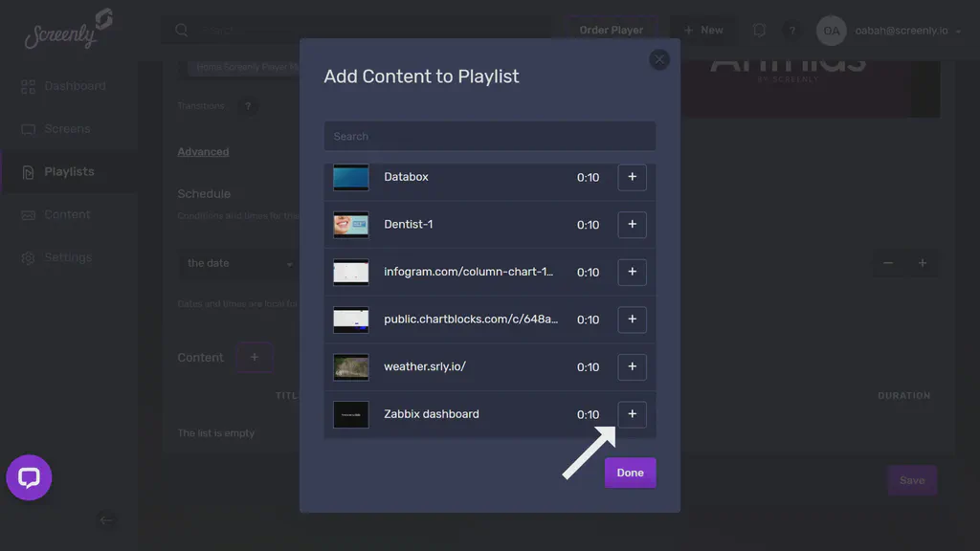The height and width of the screenshot is (551, 980).
Task: Click the Screenly logo
Action: coord(62,32)
